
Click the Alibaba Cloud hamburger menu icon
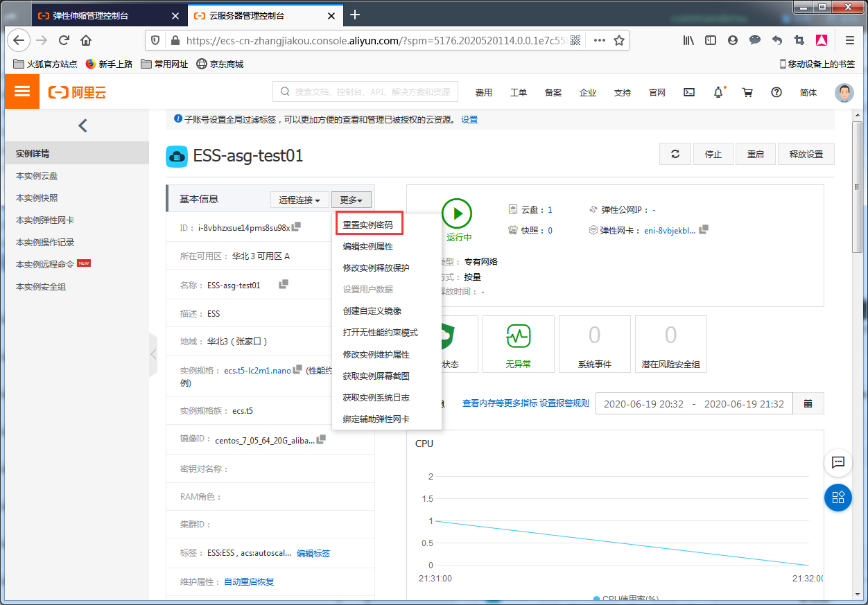pyautogui.click(x=22, y=91)
